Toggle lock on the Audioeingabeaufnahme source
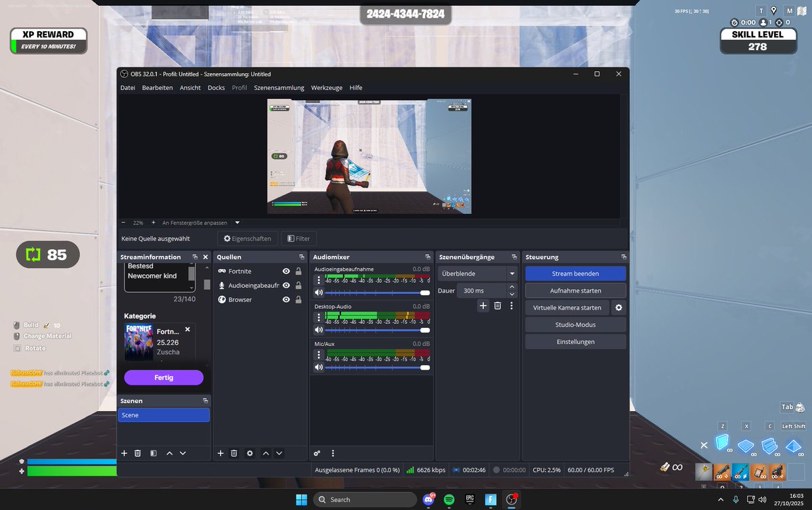Viewport: 812px width, 510px height. coord(298,285)
